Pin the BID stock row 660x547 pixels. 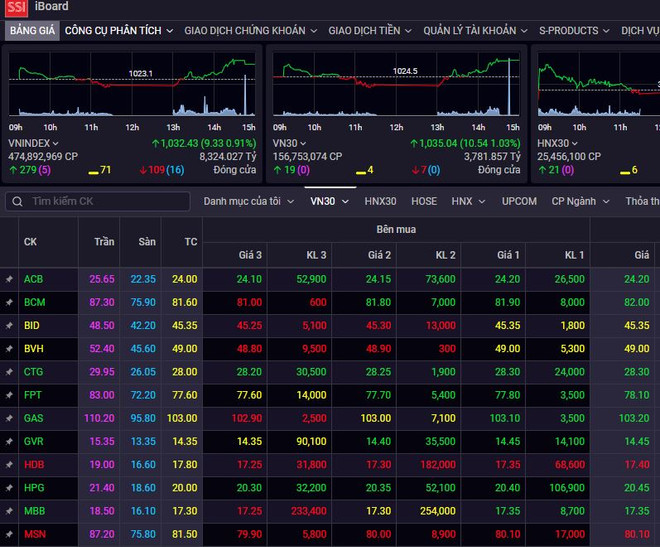[9, 325]
